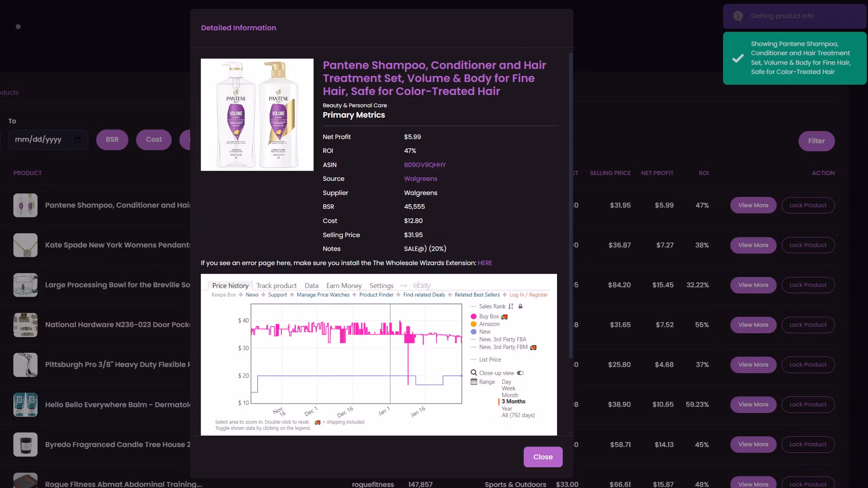Click the calendar icon next to Range
The width and height of the screenshot is (868, 488).
point(474,382)
